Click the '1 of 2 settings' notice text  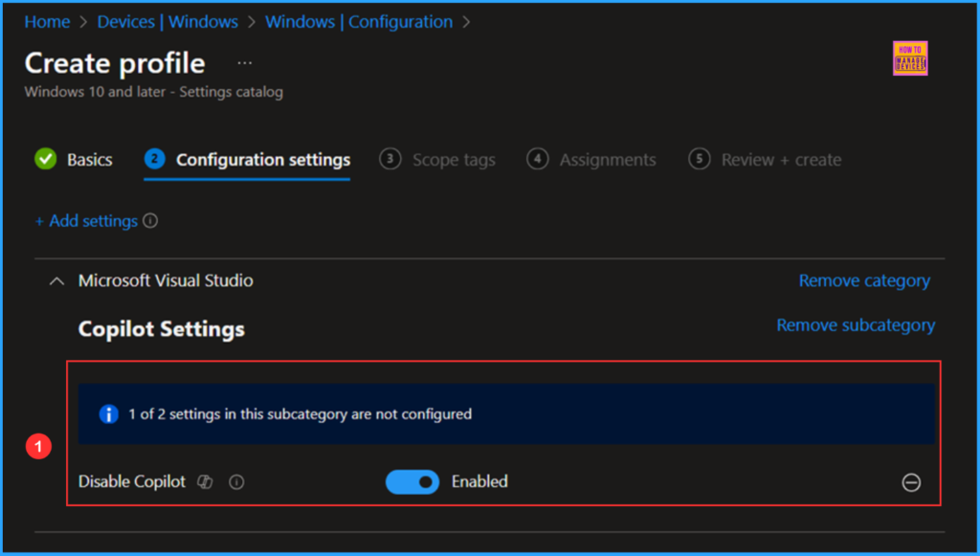point(300,414)
